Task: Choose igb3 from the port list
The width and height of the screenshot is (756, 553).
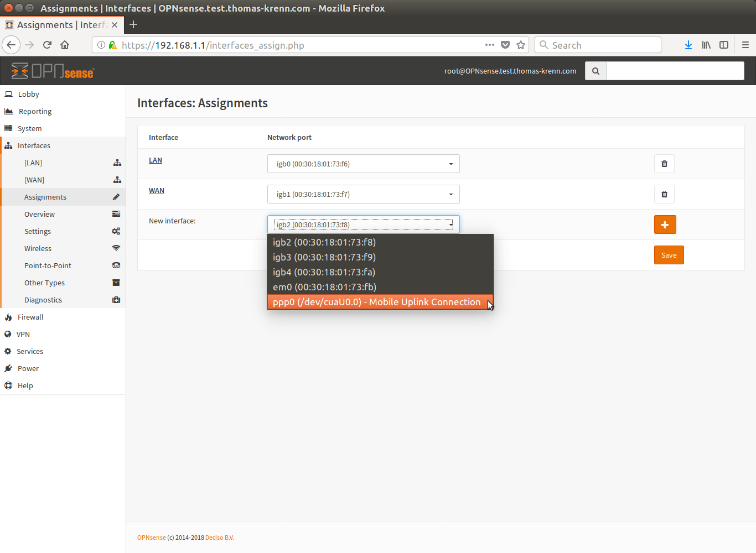Action: point(324,257)
